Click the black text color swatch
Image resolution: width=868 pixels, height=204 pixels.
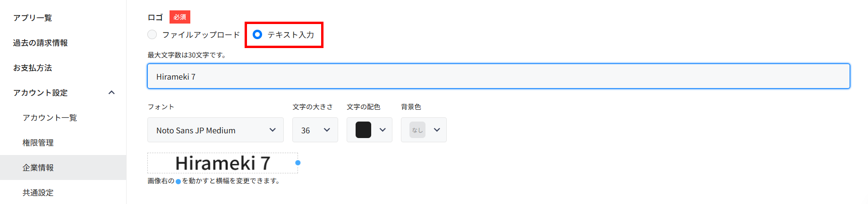pos(363,130)
